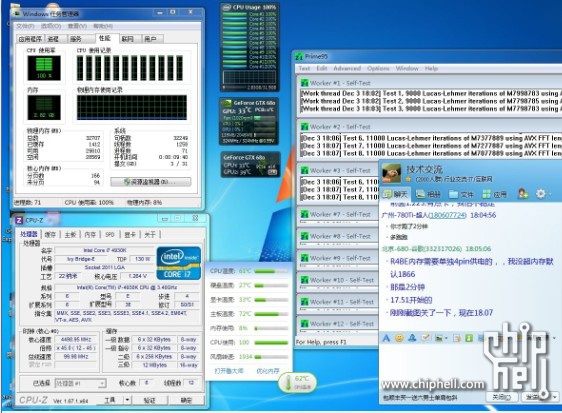Viewport: 562px width, 413px height.
Task: Switch to 服务 tab in Task Manager
Action: pyautogui.click(x=76, y=39)
